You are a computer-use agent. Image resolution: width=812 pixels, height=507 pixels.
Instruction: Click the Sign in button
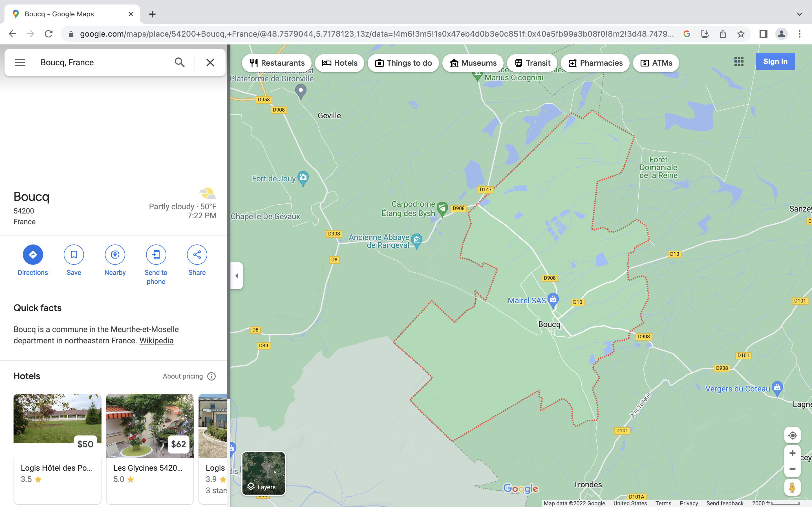tap(775, 61)
